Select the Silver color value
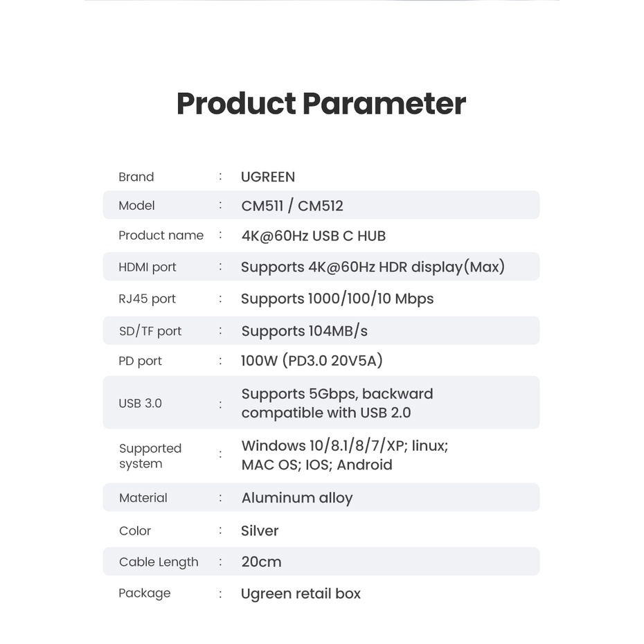The height and width of the screenshot is (644, 644). pos(260,531)
